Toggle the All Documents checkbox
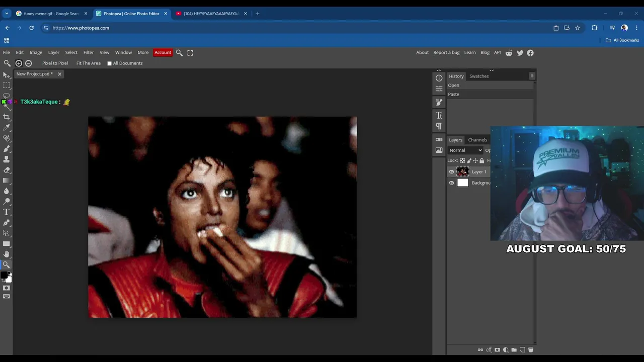644x362 pixels. point(109,63)
